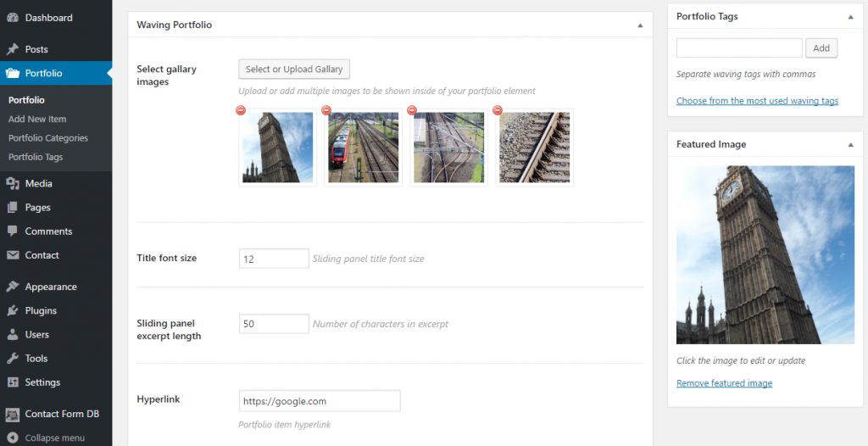Open Choose from most used waving tags

pyautogui.click(x=757, y=101)
